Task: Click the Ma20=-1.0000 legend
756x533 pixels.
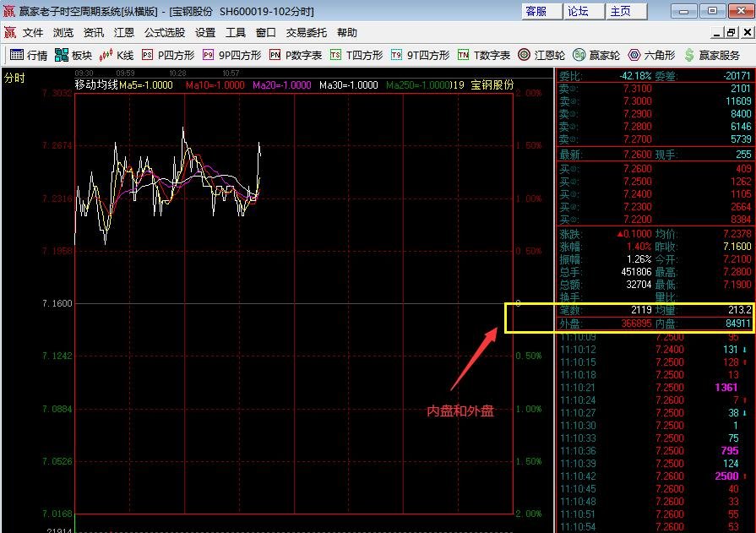Action: pos(281,85)
